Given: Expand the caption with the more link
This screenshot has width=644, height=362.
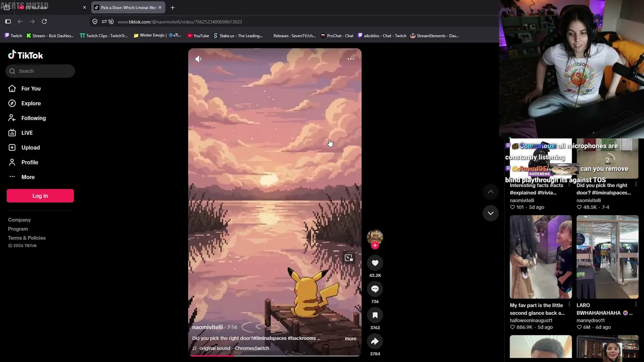Looking at the screenshot, I should pos(350,338).
